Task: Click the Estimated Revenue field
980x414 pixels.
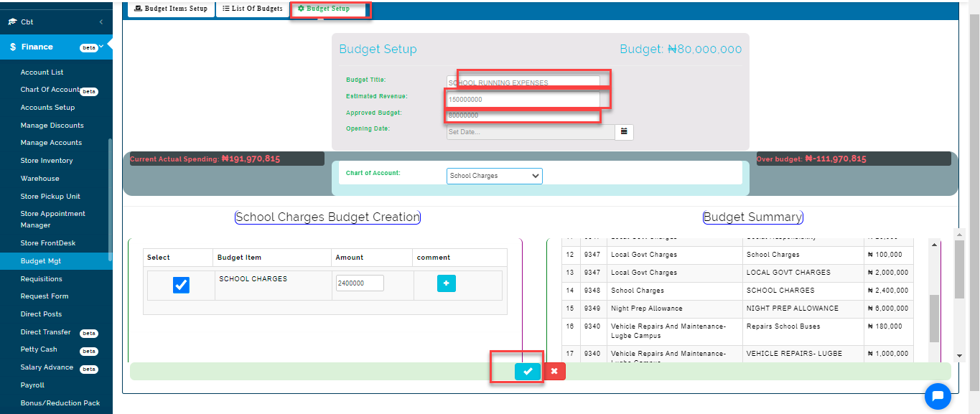Action: point(523,99)
